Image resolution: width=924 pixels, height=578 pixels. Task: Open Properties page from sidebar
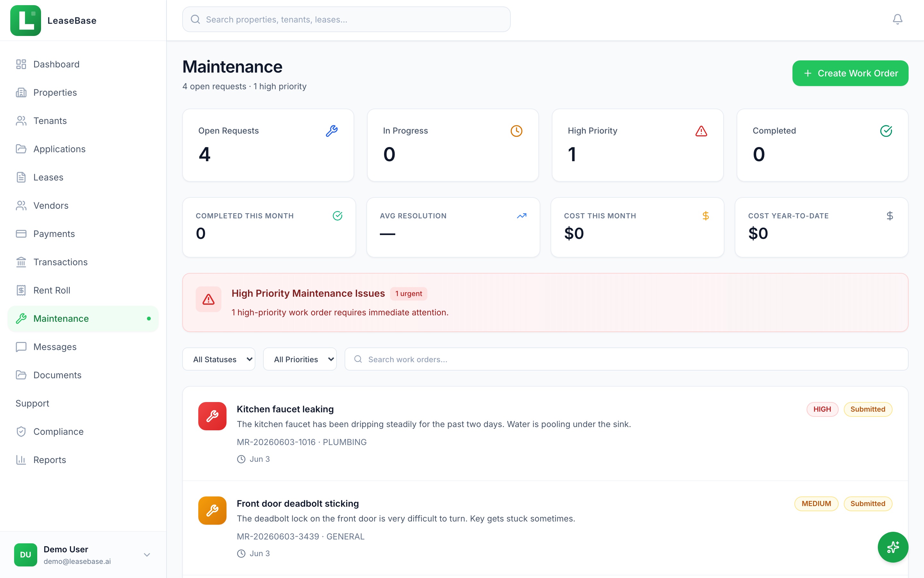[83, 92]
